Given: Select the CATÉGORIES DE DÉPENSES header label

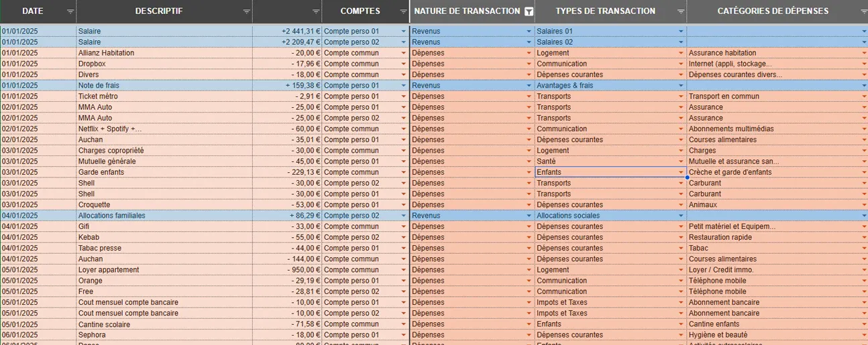Looking at the screenshot, I should click(x=773, y=11).
